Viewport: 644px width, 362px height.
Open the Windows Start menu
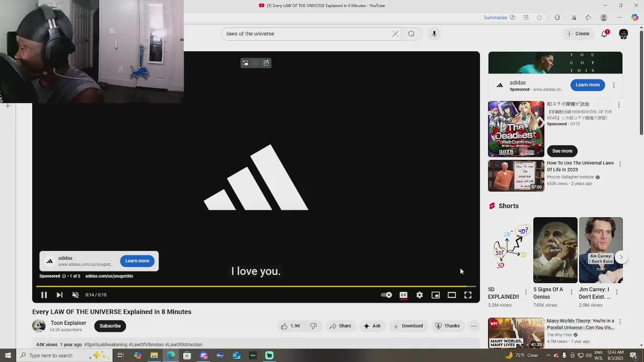point(8,355)
